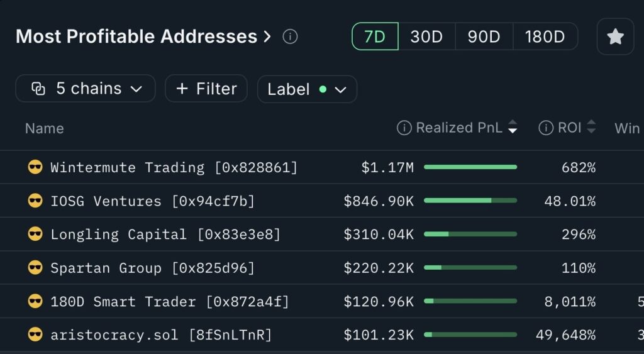The image size is (644, 354).
Task: Click the Realized PnL info icon
Action: (x=404, y=128)
